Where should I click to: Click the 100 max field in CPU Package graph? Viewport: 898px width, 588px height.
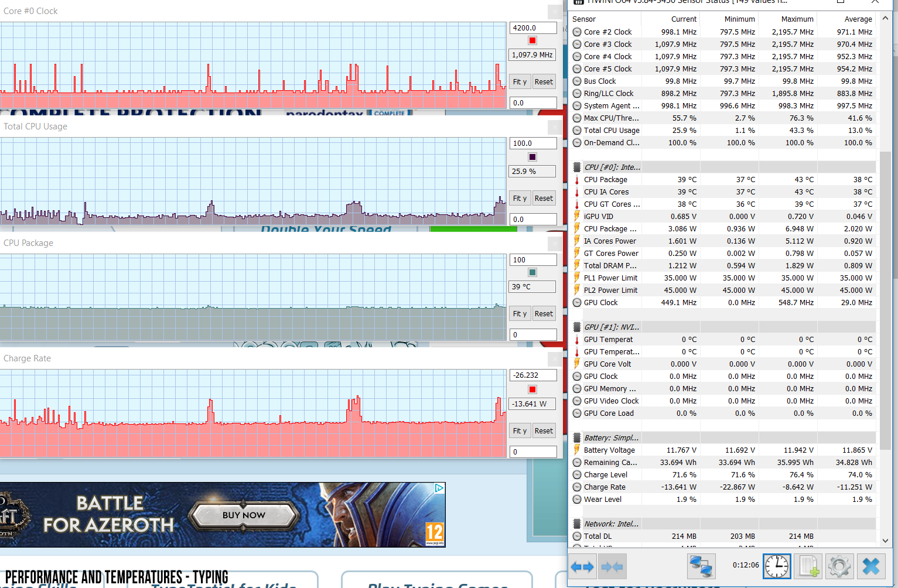click(533, 259)
